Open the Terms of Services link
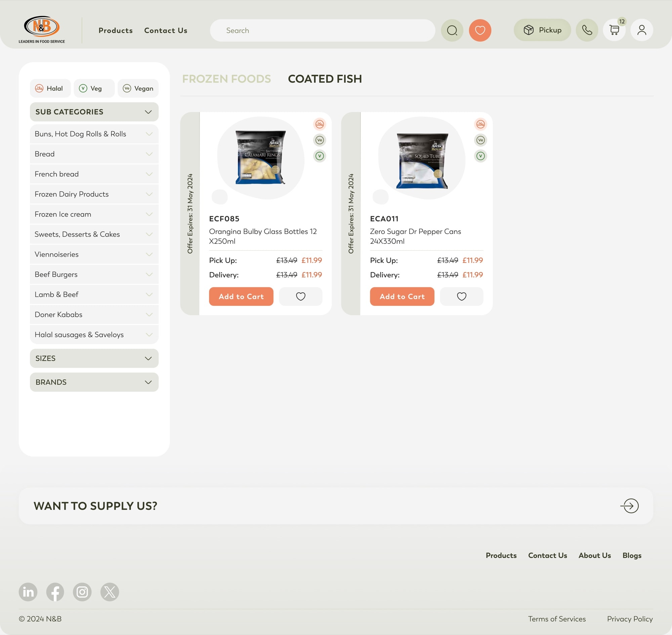The width and height of the screenshot is (672, 635). [x=557, y=619]
